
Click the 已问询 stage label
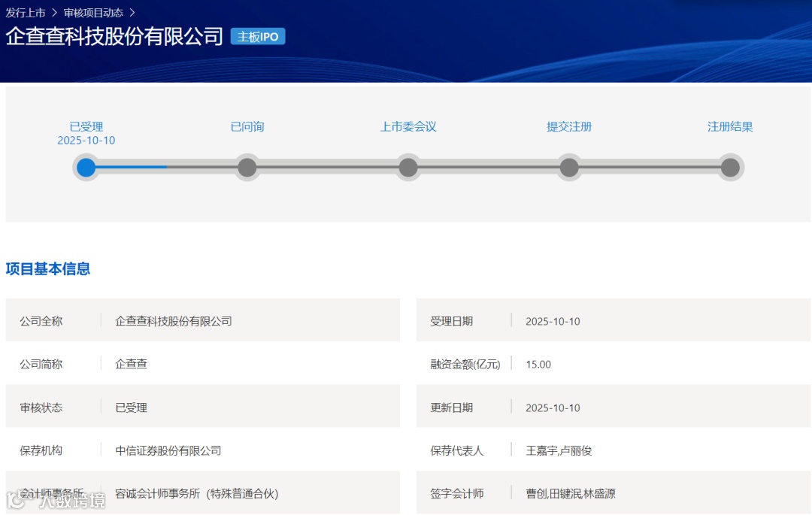pyautogui.click(x=247, y=127)
